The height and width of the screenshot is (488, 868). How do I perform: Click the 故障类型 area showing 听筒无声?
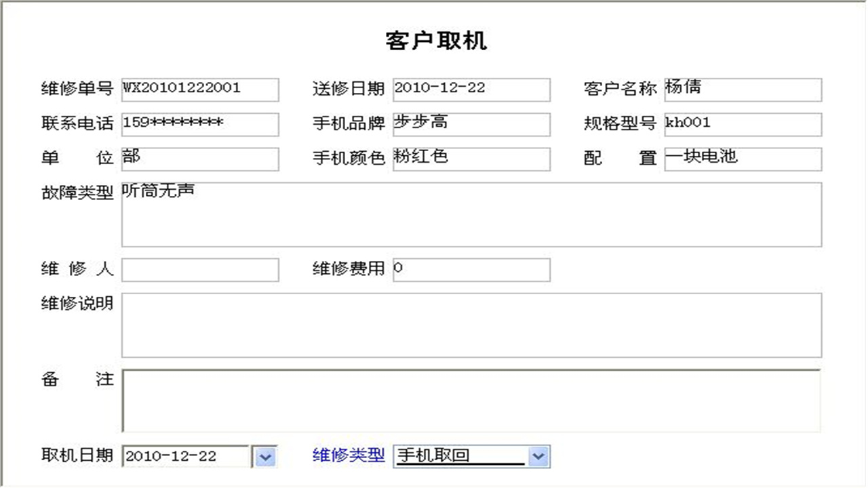471,213
